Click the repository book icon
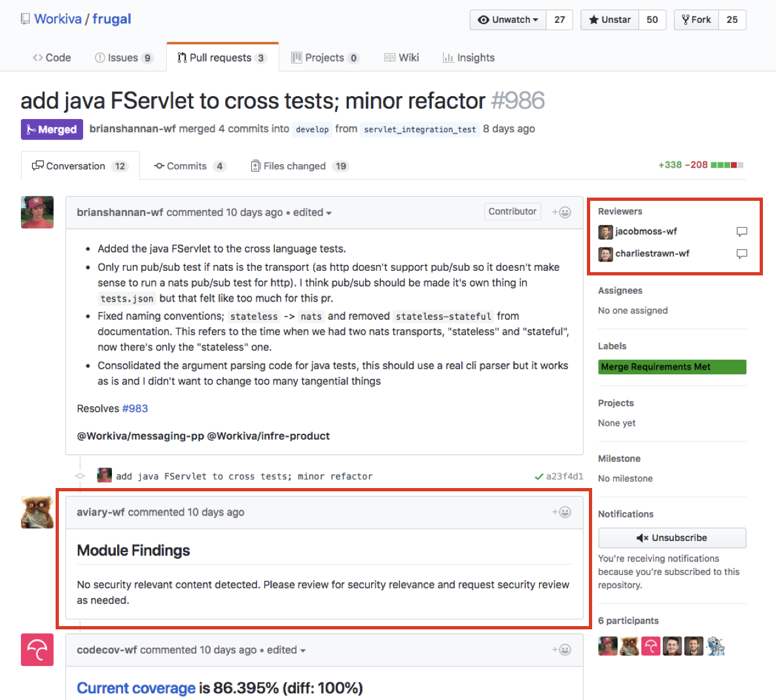 tap(26, 19)
